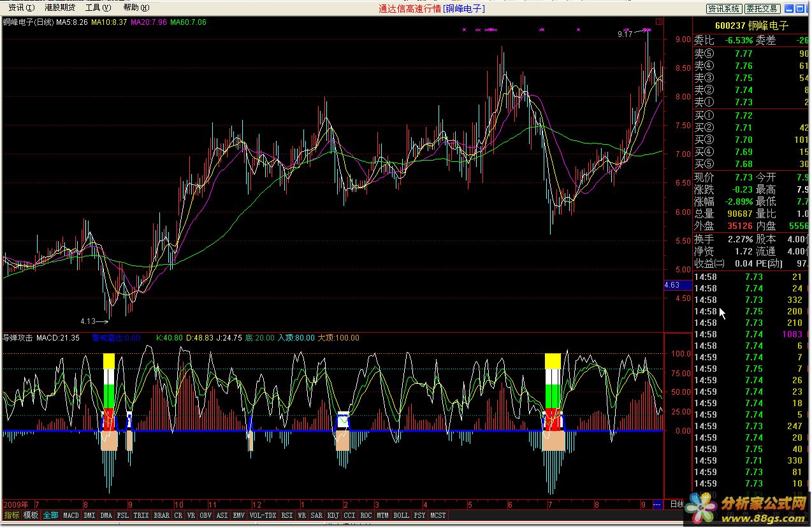Click the 大顶:100.00 label
812x528 pixels.
(338, 337)
